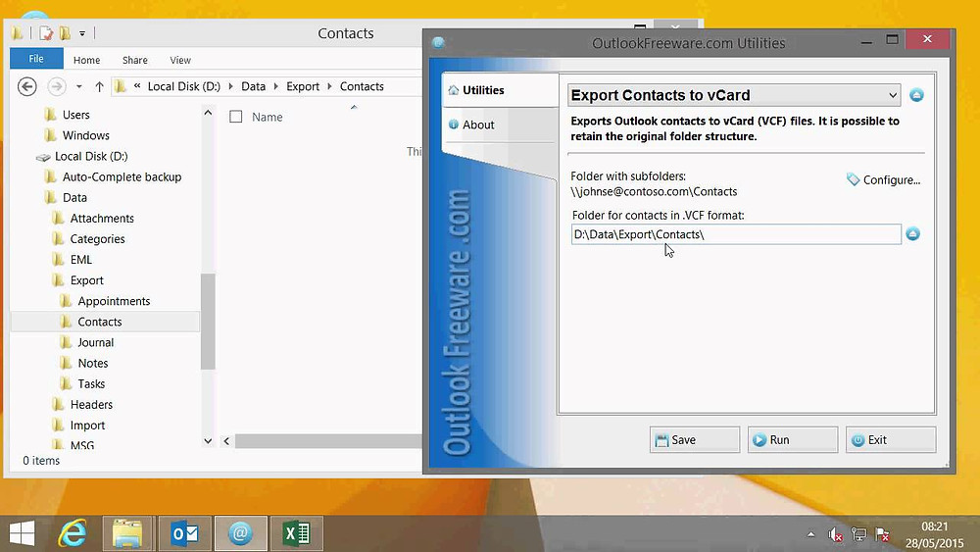The height and width of the screenshot is (552, 980).
Task: Select the EML folder in the tree
Action: click(x=80, y=260)
